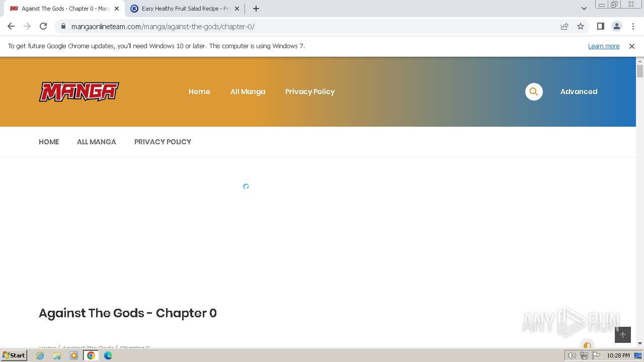Open Internet Explorer from taskbar
644x362 pixels.
pyautogui.click(x=40, y=355)
